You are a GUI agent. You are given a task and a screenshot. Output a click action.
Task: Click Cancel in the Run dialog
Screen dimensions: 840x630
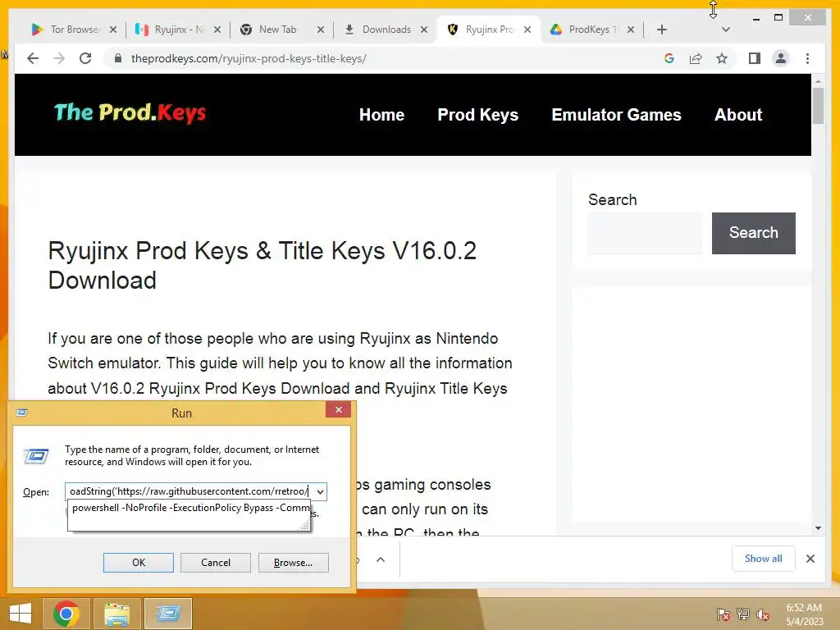point(216,563)
